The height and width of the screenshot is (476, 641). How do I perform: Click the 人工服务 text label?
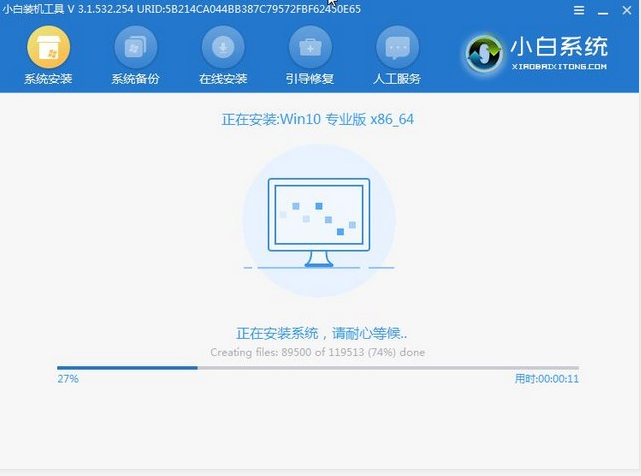[x=397, y=79]
